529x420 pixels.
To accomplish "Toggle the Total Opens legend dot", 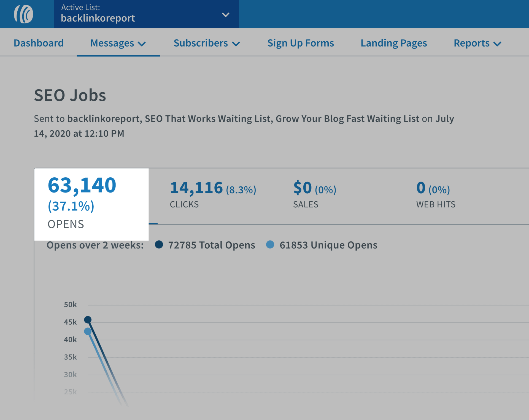I will coord(159,244).
